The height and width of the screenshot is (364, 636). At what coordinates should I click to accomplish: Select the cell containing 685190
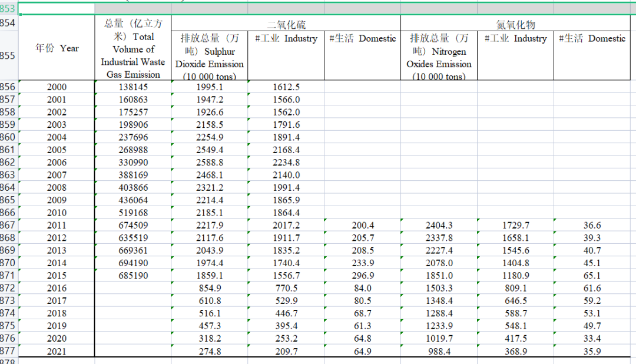pyautogui.click(x=133, y=276)
